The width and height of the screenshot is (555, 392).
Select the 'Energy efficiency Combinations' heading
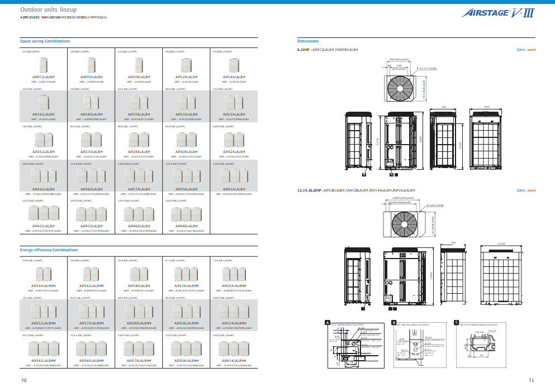(x=49, y=250)
